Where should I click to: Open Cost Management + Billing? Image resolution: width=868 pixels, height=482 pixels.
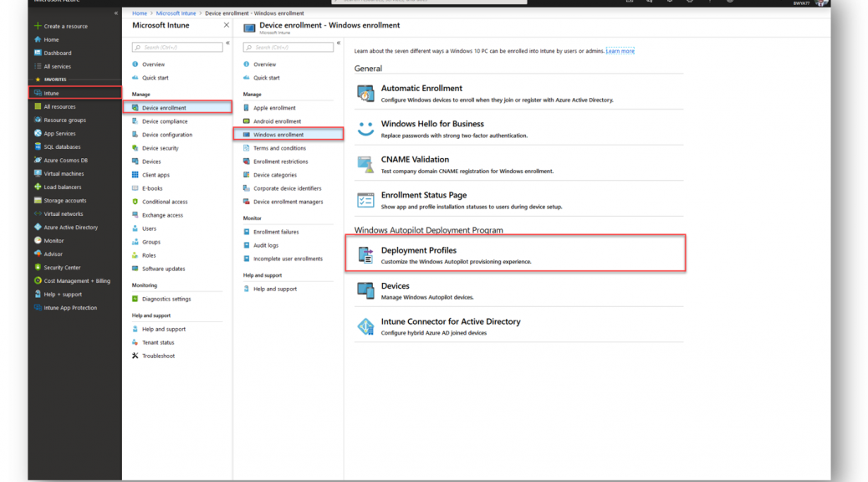pos(75,281)
